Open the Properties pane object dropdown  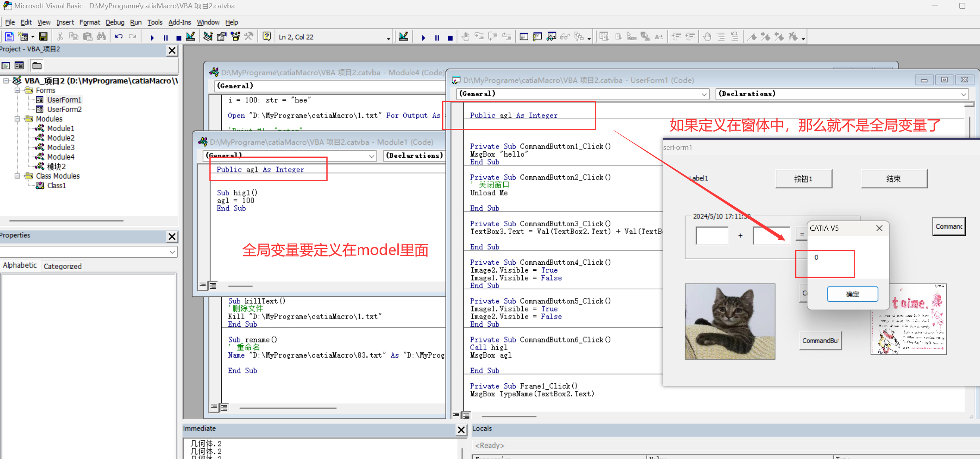pos(172,252)
